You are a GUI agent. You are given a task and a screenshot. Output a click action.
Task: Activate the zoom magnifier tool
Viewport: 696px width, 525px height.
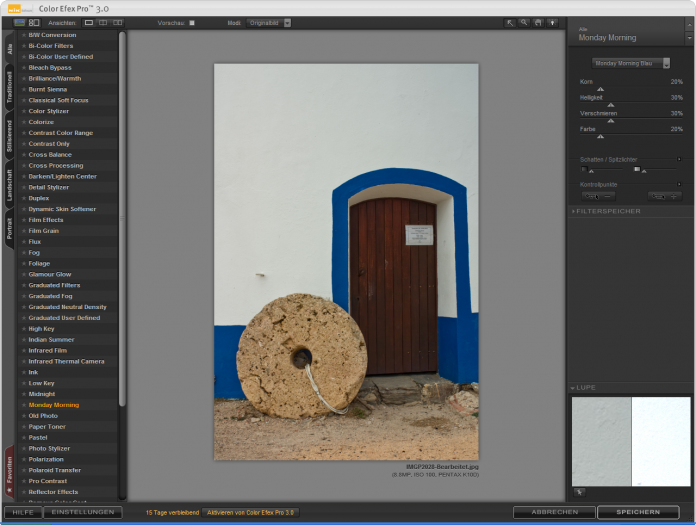tap(523, 22)
